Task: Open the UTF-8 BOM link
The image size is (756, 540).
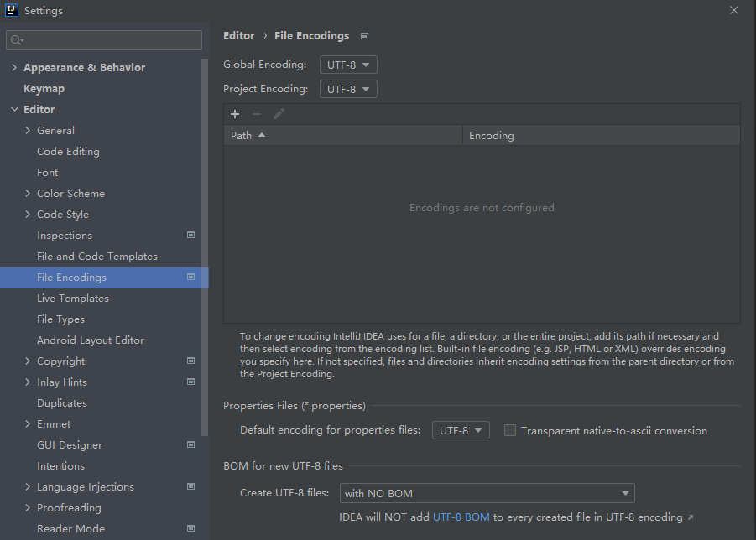Action: [x=461, y=517]
